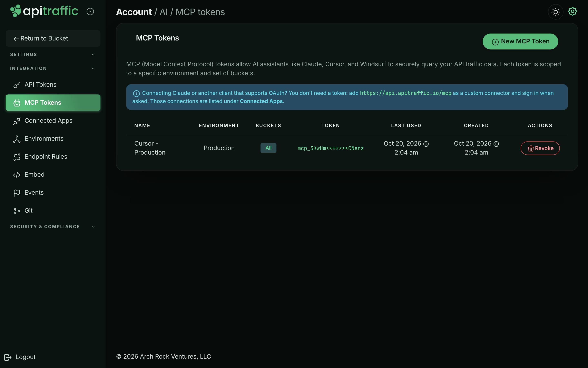Open Git in the sidebar

[53, 211]
